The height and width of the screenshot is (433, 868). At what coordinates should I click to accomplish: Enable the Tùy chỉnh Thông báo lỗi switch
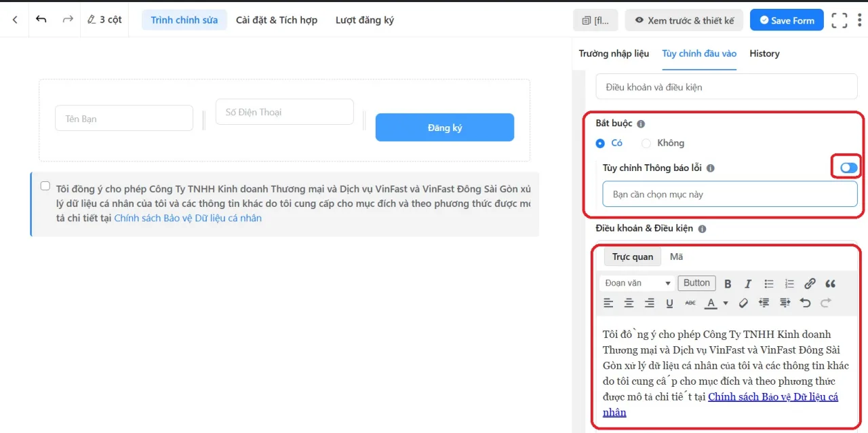click(848, 168)
